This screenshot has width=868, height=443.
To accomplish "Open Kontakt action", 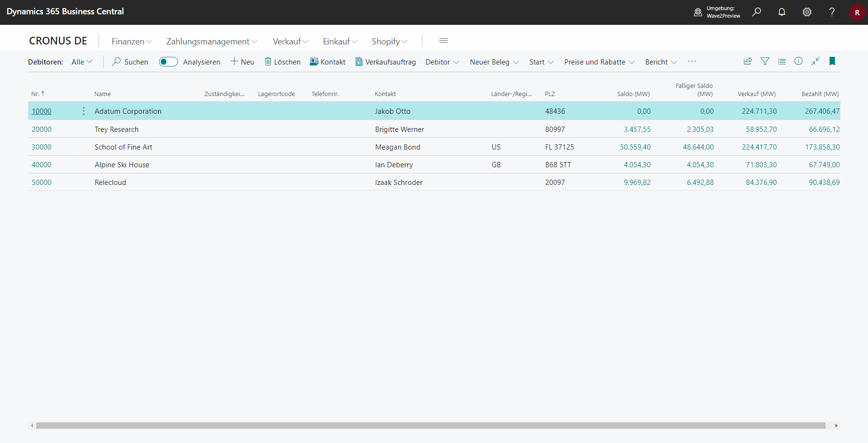I will coord(328,62).
